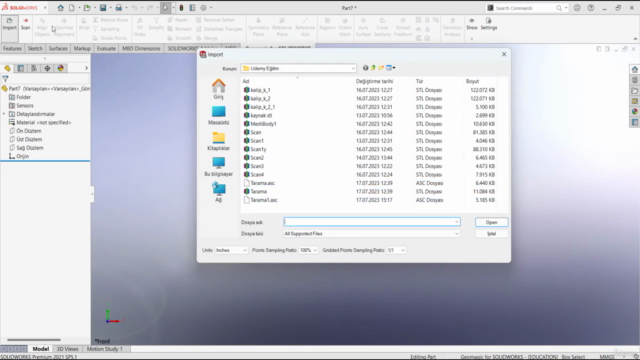This screenshot has width=640, height=360.
Task: Click the user login icon
Action: point(577,8)
